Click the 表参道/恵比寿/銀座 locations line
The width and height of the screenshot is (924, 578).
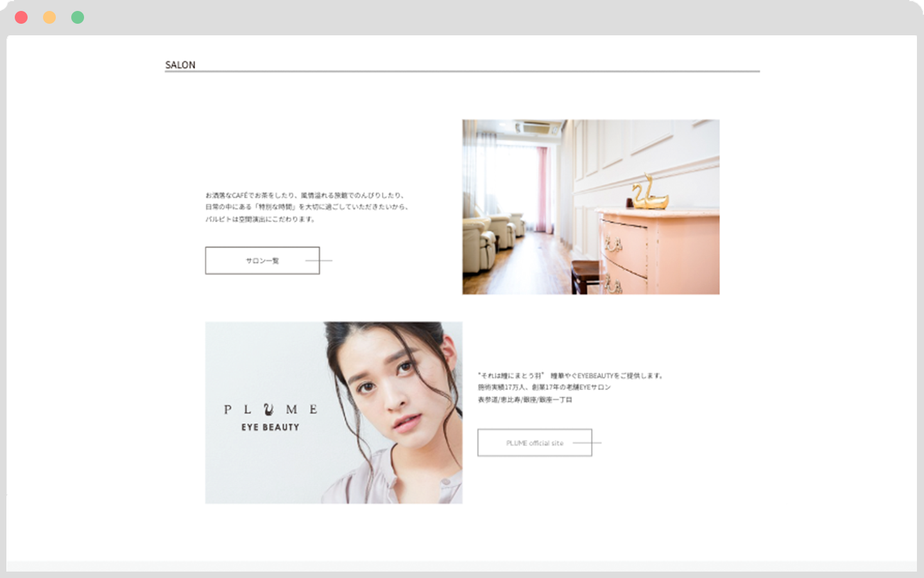pyautogui.click(x=524, y=399)
